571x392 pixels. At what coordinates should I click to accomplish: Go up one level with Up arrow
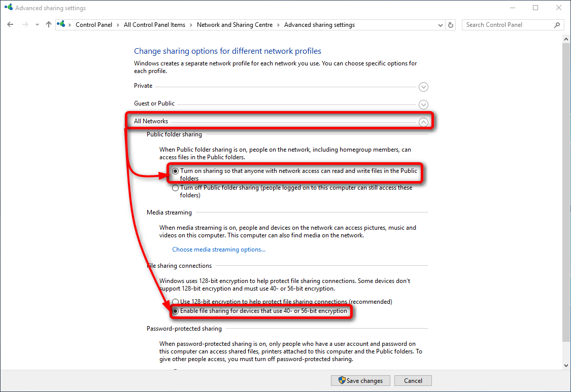coord(48,24)
